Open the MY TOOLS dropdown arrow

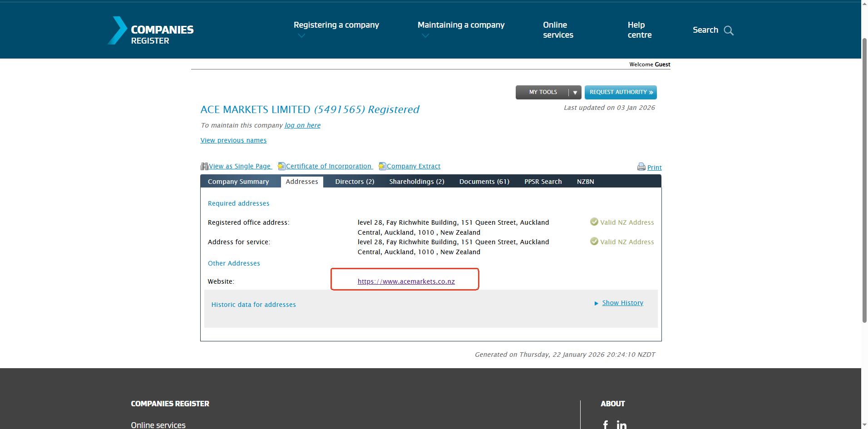tap(575, 93)
